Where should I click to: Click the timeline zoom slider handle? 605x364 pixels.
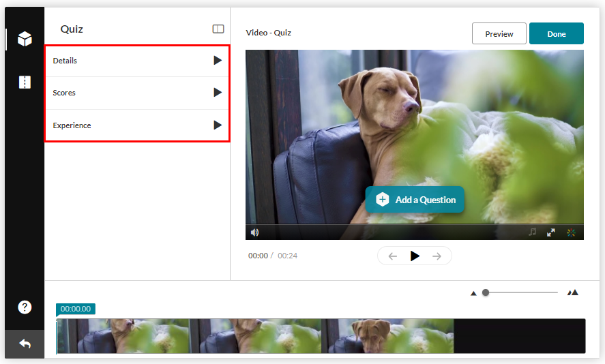point(486,292)
